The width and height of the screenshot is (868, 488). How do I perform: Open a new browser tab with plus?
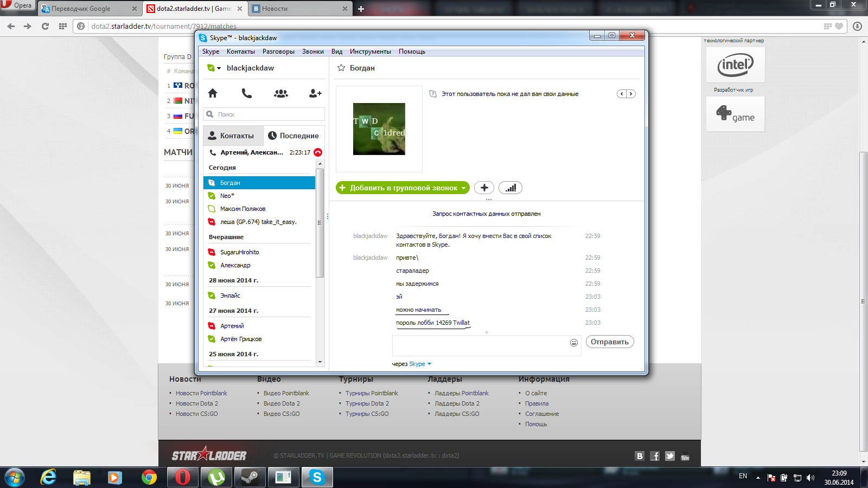coord(361,9)
